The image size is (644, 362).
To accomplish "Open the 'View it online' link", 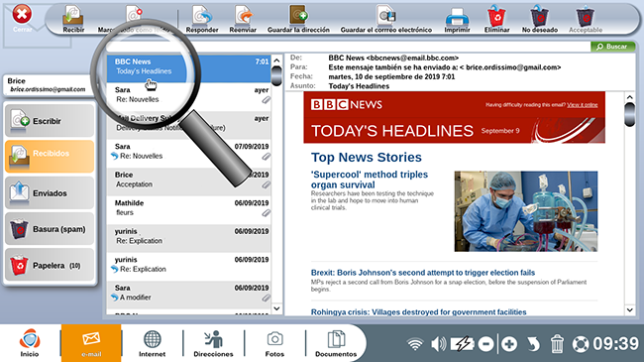I will 582,105.
